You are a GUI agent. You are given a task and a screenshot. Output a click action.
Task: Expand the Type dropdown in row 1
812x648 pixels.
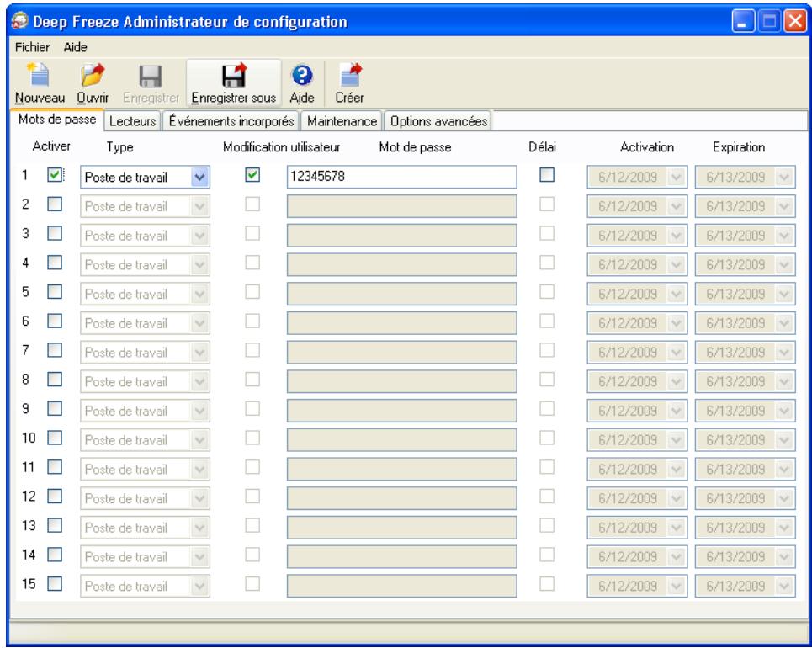199,178
